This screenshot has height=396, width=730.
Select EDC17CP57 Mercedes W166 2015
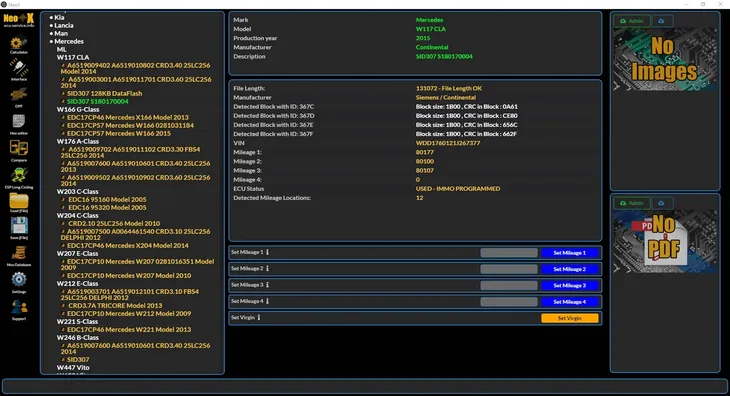coord(119,133)
